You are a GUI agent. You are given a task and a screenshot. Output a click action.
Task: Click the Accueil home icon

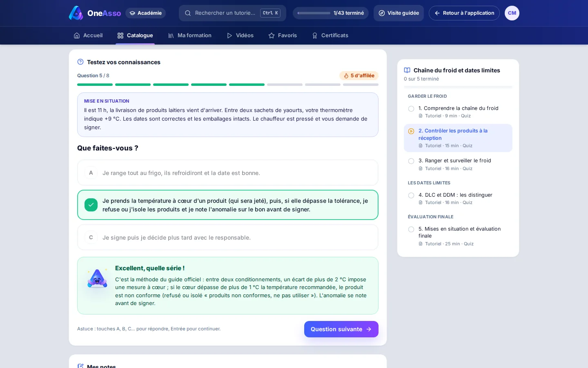pyautogui.click(x=77, y=36)
